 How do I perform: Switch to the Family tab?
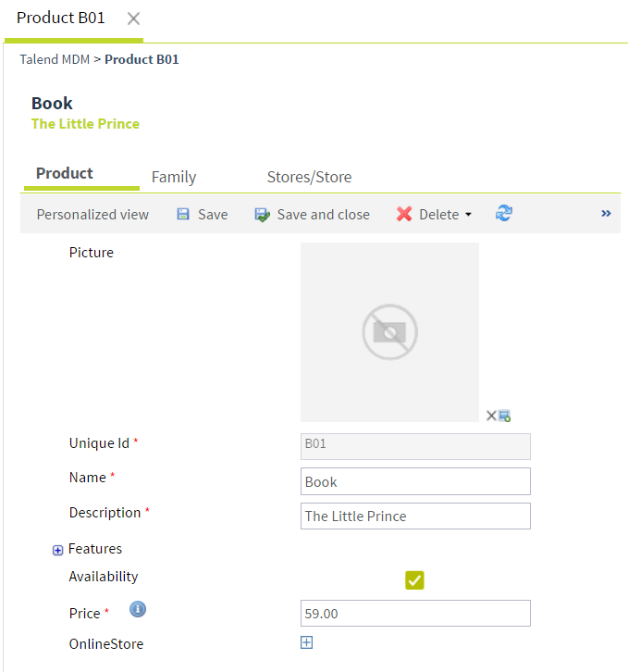(174, 177)
